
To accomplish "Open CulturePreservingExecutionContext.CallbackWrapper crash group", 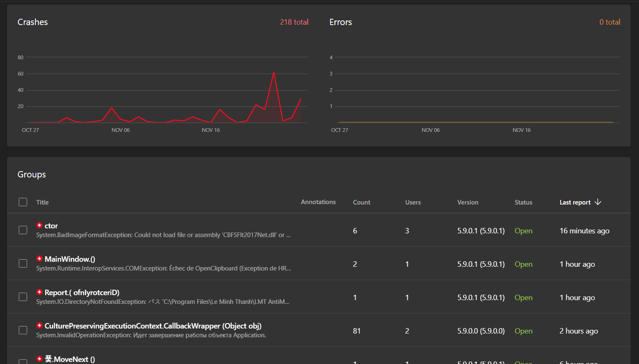I will coord(153,326).
